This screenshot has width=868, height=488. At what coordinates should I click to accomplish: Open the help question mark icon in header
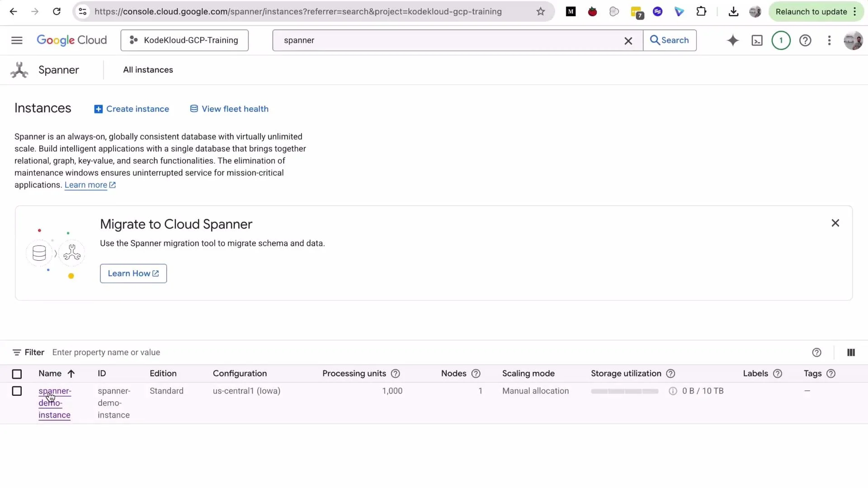(x=805, y=40)
